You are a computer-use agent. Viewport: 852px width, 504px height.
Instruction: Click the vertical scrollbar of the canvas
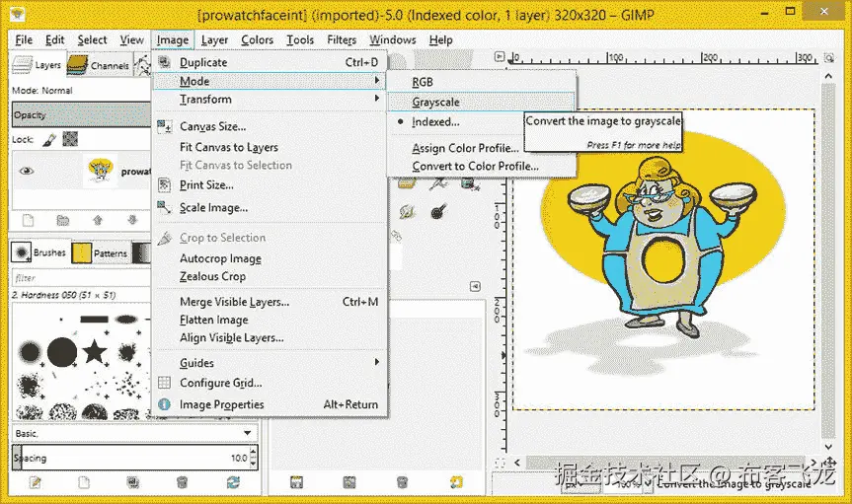tap(828, 260)
